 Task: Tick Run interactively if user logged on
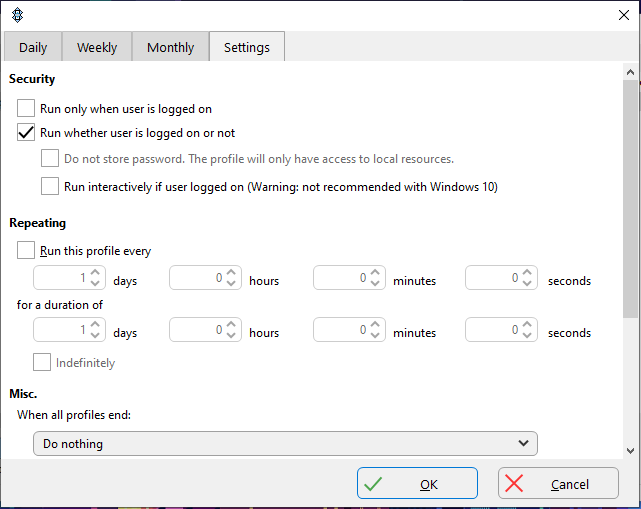49,186
